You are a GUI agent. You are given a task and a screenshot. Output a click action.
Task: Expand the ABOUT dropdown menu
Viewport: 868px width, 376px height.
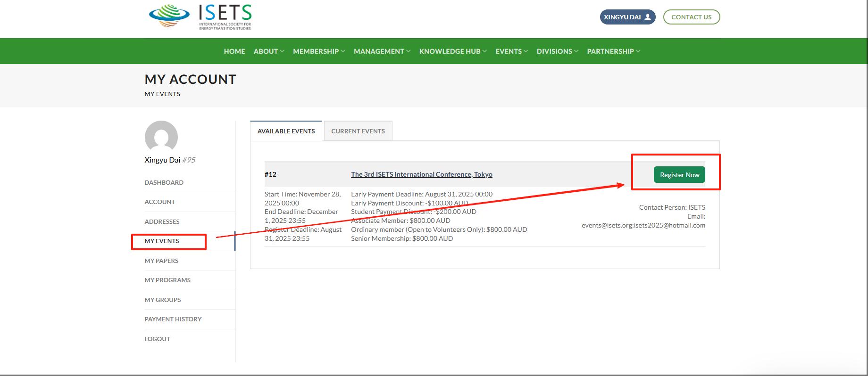point(269,51)
